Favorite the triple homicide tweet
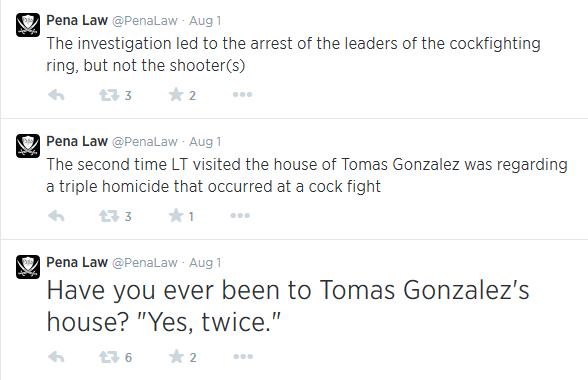Viewport: 588px width, 380px height. point(176,215)
